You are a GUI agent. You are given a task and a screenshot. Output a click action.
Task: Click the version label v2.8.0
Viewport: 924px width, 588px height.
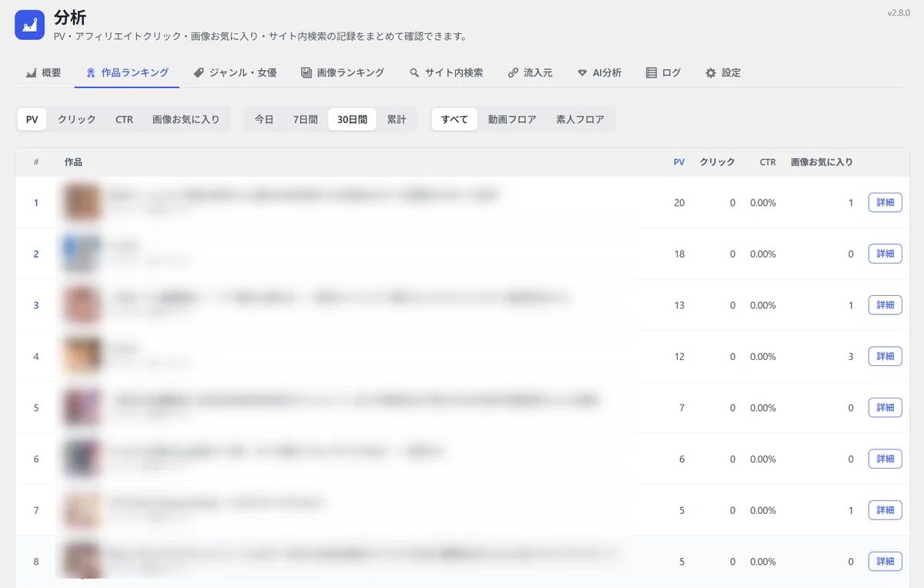point(899,13)
